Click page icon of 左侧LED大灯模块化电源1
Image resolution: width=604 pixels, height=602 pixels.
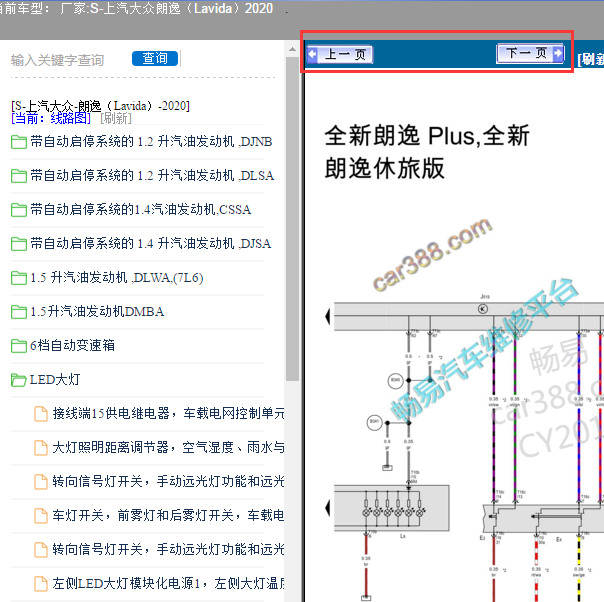pos(41,584)
